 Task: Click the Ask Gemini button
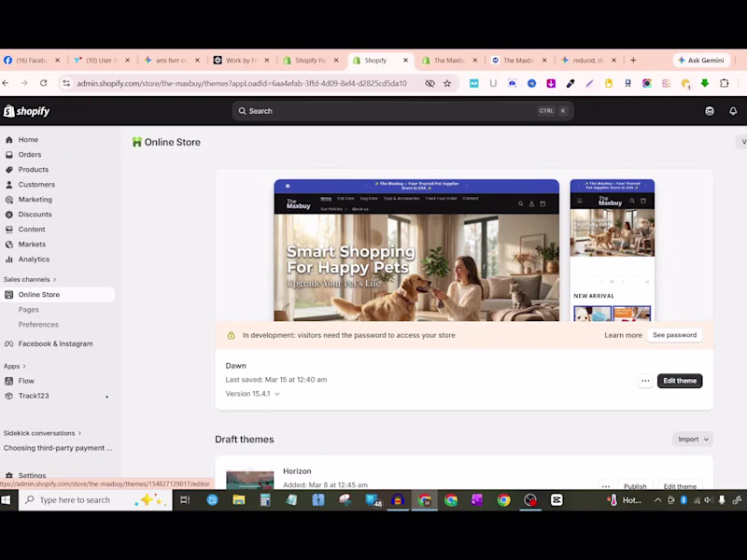click(x=701, y=61)
